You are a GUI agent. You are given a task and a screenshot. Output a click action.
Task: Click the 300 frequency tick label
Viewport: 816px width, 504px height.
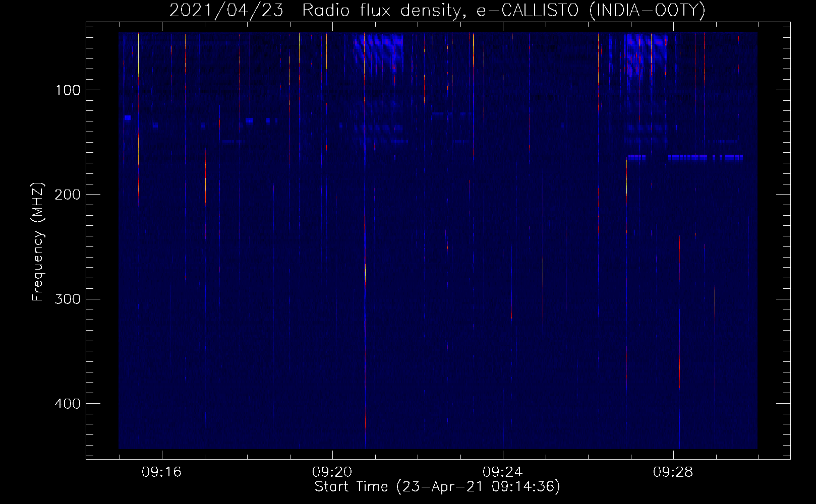pos(68,299)
